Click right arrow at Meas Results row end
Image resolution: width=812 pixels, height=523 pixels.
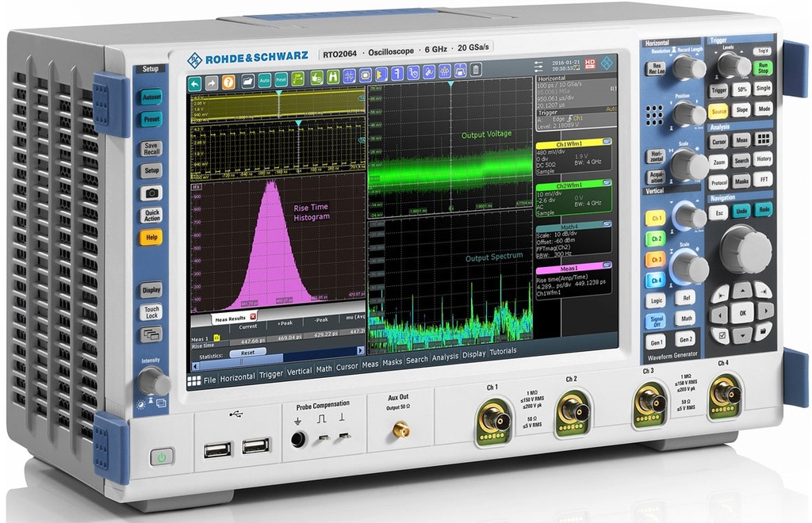361,351
